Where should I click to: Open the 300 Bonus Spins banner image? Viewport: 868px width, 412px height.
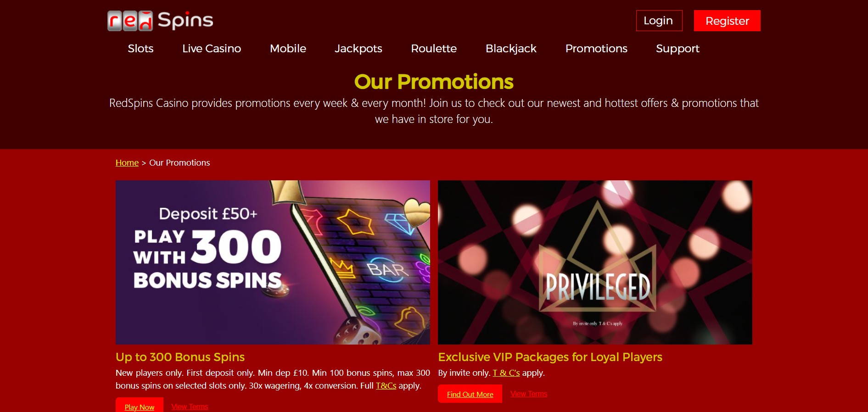(273, 262)
